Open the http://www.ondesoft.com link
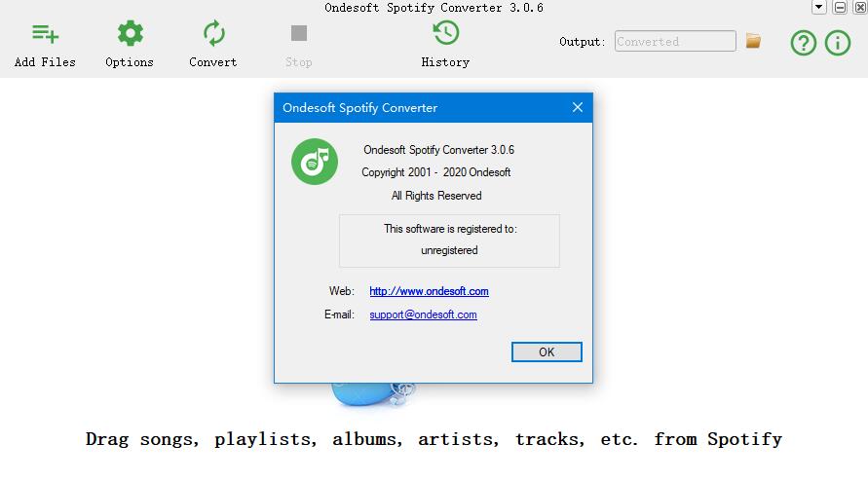 [429, 291]
